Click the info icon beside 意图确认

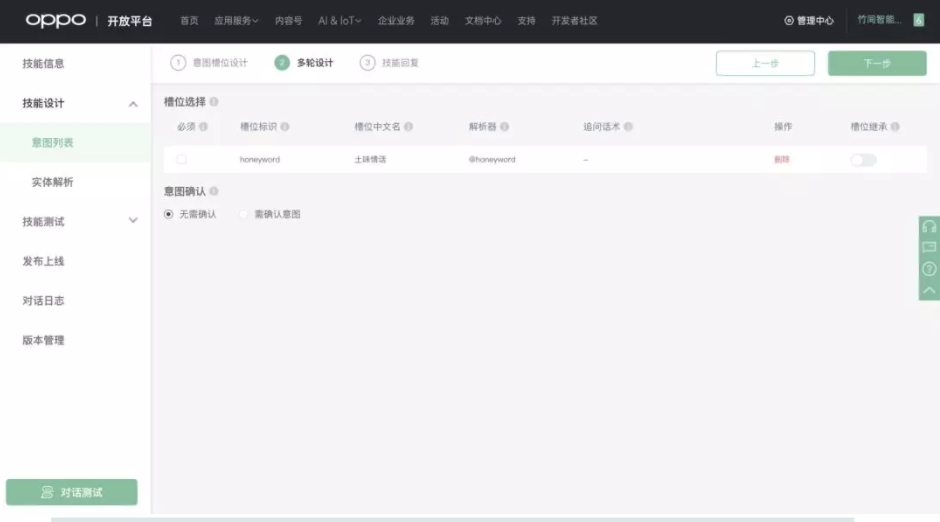(214, 191)
